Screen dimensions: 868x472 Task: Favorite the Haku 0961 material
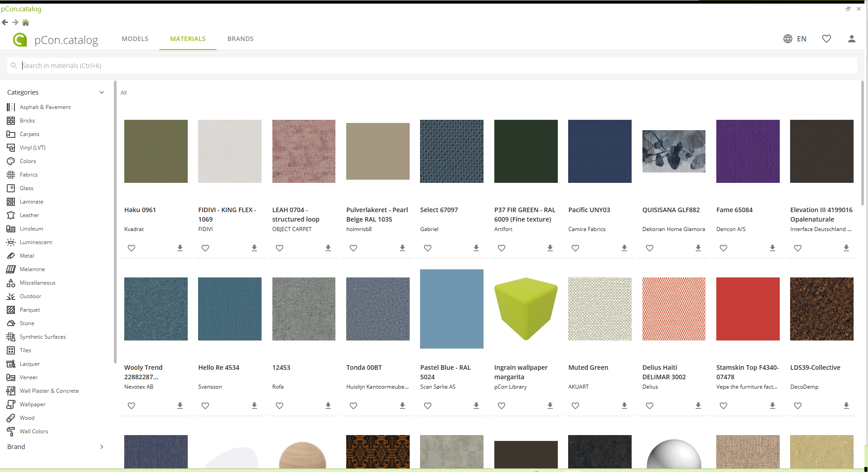click(131, 248)
